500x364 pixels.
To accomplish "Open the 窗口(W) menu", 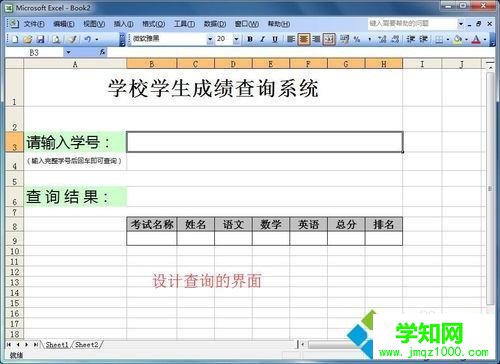I will tap(247, 24).
